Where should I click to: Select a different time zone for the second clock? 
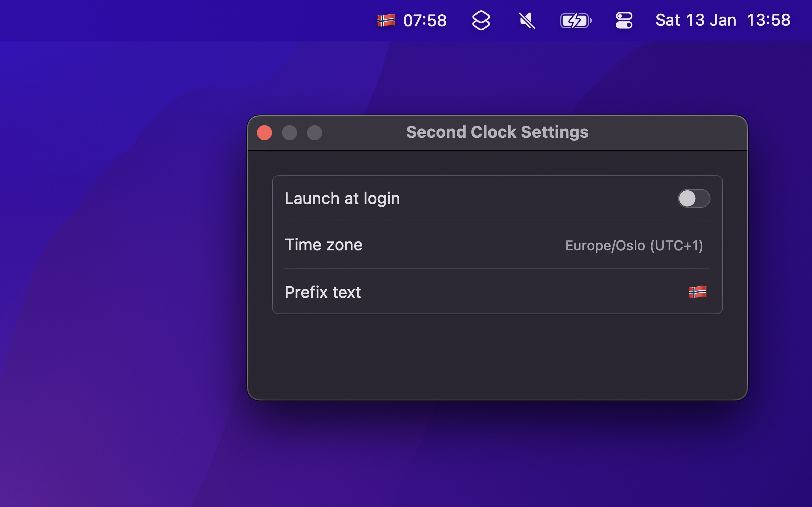click(x=634, y=245)
